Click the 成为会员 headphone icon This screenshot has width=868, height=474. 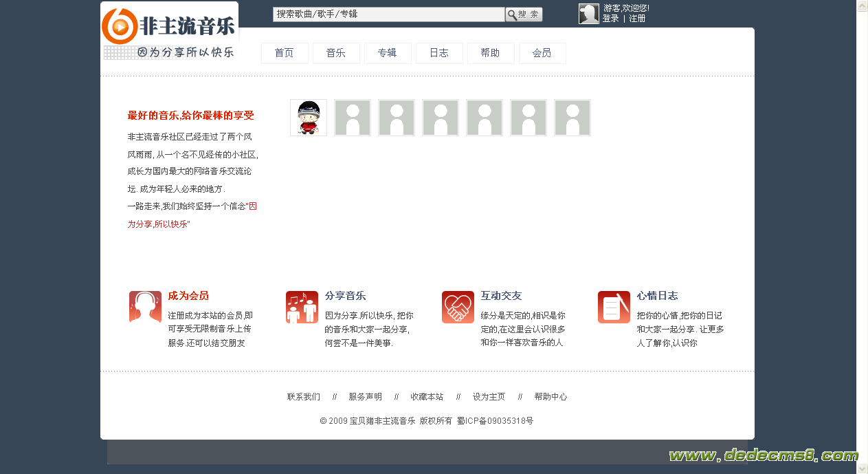(x=145, y=307)
